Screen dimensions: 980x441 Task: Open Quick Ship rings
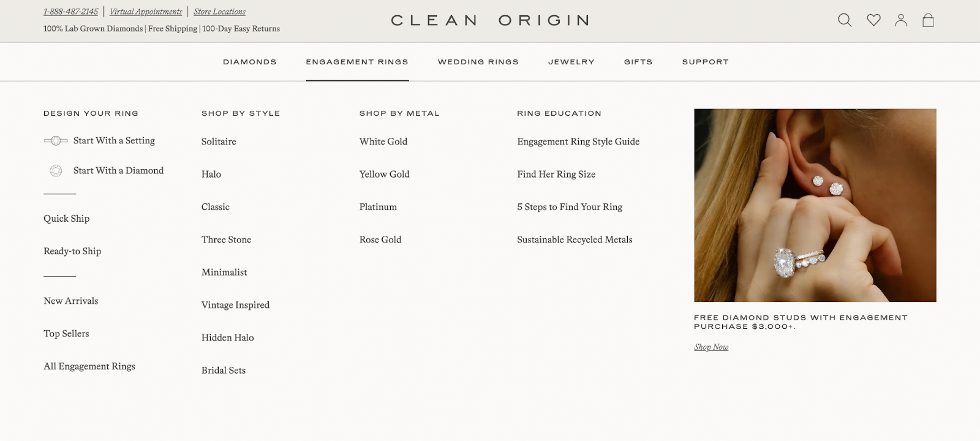[x=66, y=219]
